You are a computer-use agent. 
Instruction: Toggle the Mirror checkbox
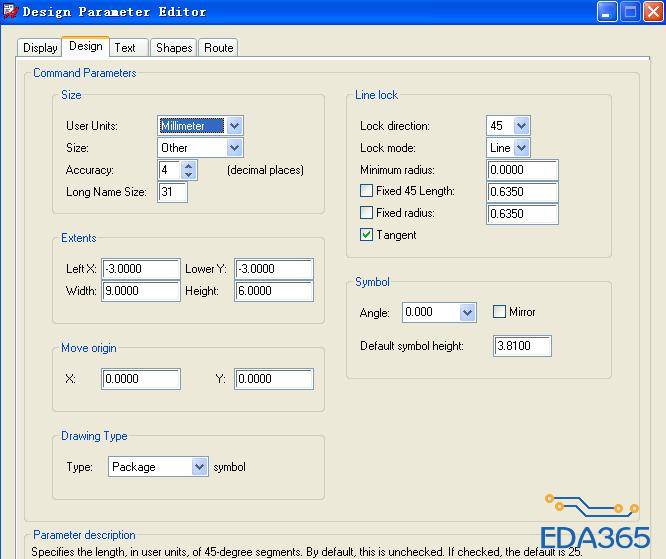point(499,311)
